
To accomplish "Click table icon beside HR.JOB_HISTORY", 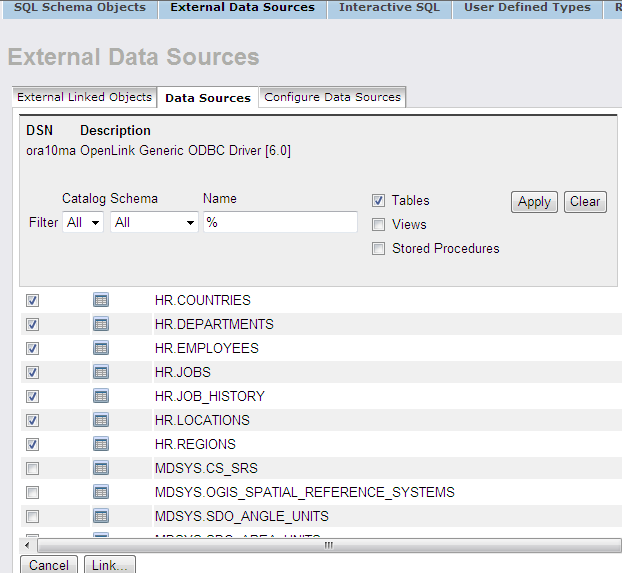I will (100, 396).
